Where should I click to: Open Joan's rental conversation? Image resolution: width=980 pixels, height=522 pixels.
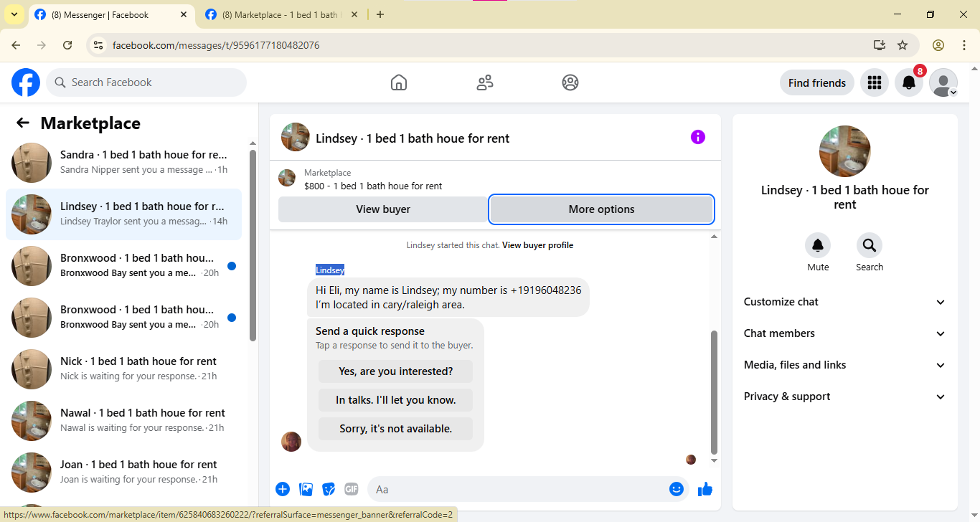(x=123, y=473)
